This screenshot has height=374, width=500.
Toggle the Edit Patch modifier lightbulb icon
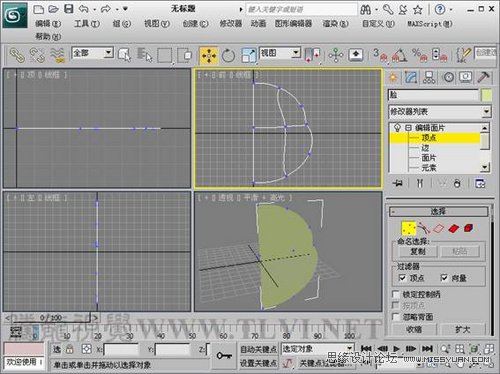coord(397,128)
